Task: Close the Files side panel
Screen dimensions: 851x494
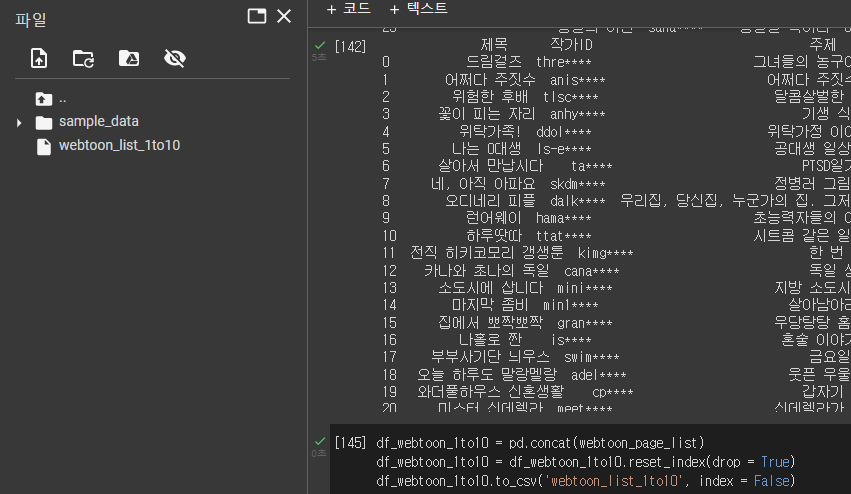Action: (284, 16)
